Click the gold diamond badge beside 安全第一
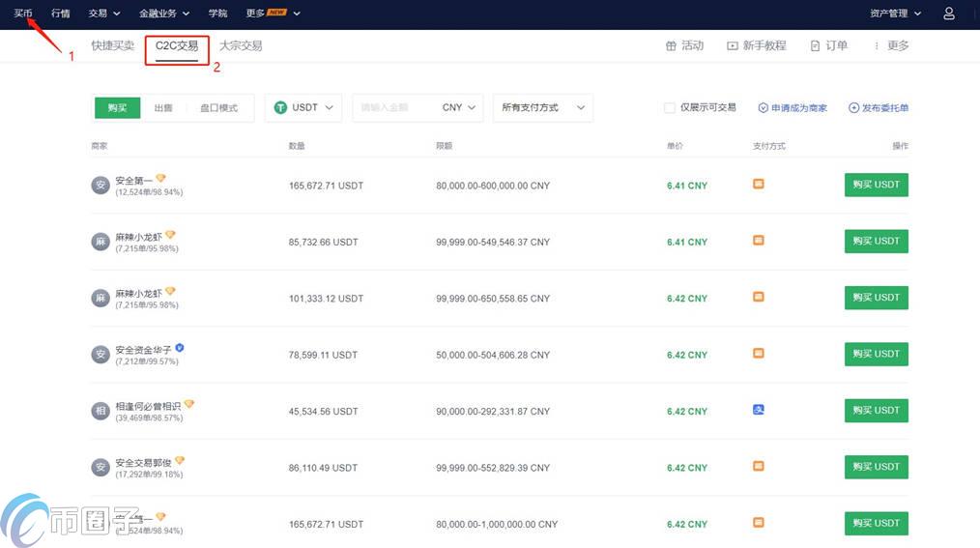 [160, 179]
